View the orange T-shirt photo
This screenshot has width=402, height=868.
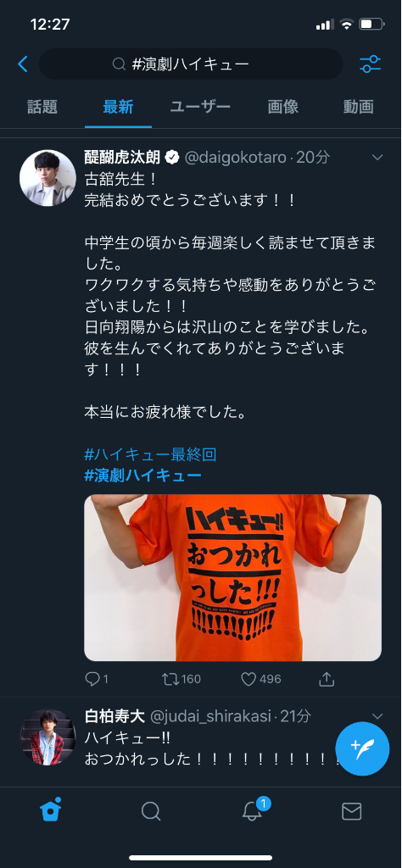coord(232,577)
